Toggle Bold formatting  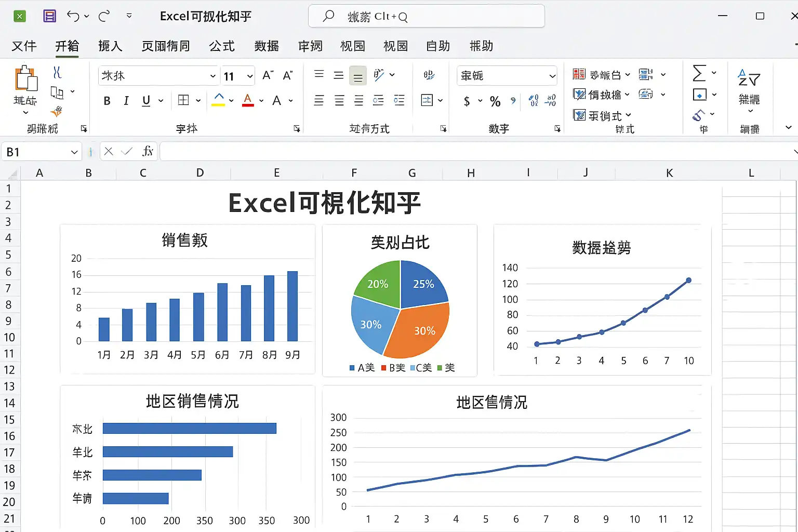tap(107, 101)
